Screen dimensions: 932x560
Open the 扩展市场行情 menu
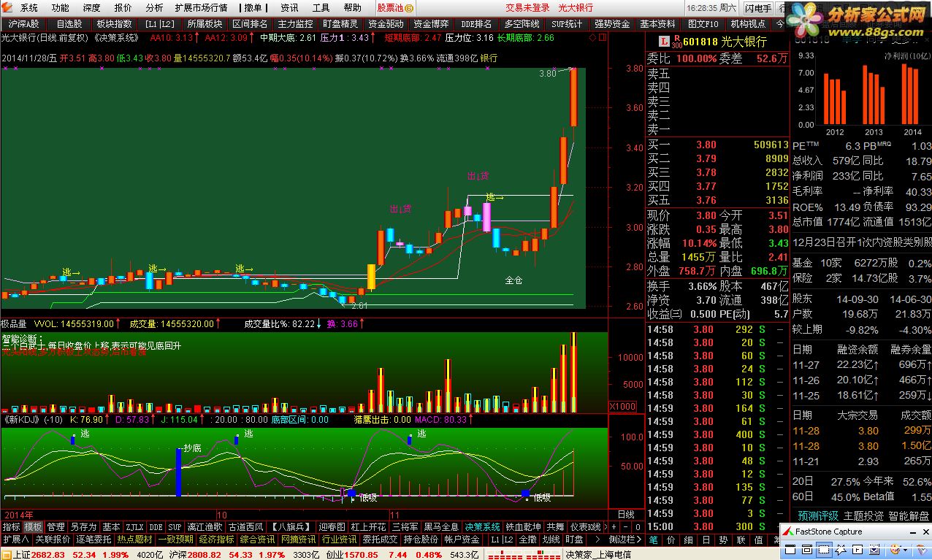point(201,8)
